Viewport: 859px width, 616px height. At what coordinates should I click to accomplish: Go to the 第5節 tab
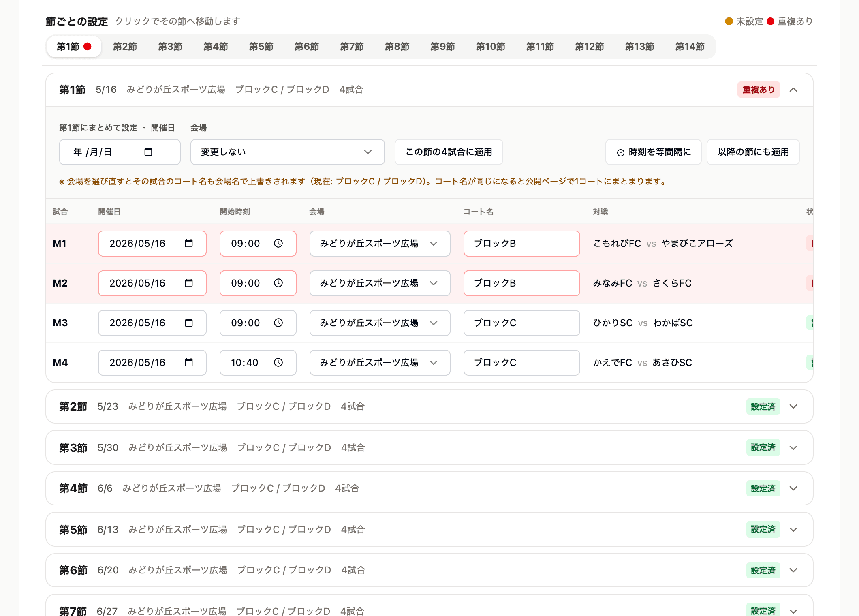click(x=261, y=47)
